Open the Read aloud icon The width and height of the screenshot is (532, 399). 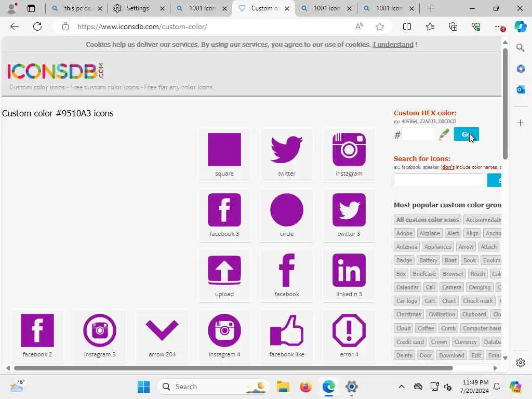[x=359, y=26]
